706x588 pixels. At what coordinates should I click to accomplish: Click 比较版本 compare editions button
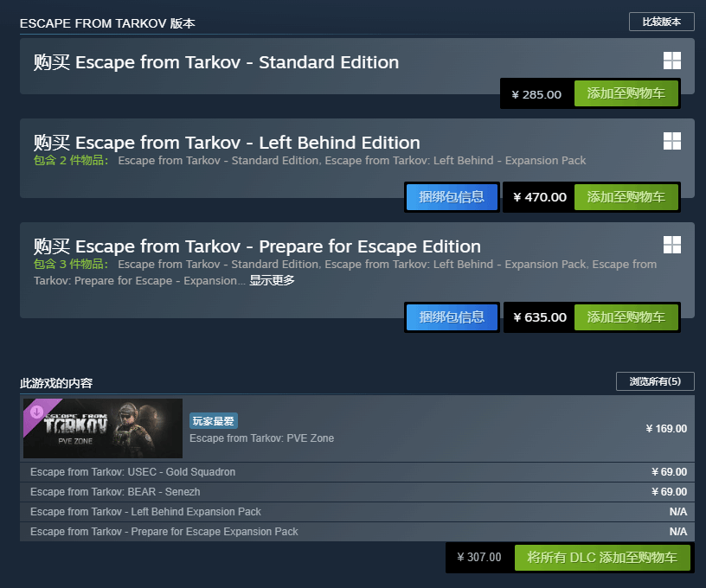coord(661,22)
